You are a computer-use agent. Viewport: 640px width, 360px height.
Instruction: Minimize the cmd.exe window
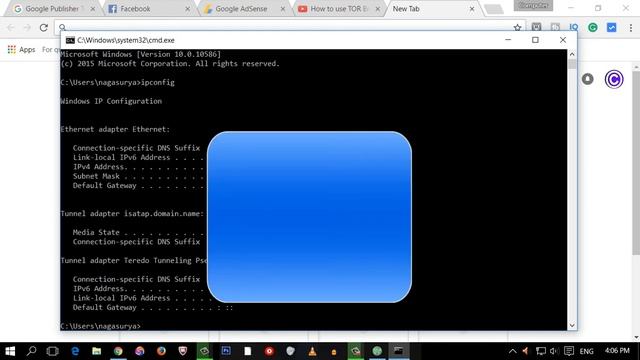coord(508,40)
